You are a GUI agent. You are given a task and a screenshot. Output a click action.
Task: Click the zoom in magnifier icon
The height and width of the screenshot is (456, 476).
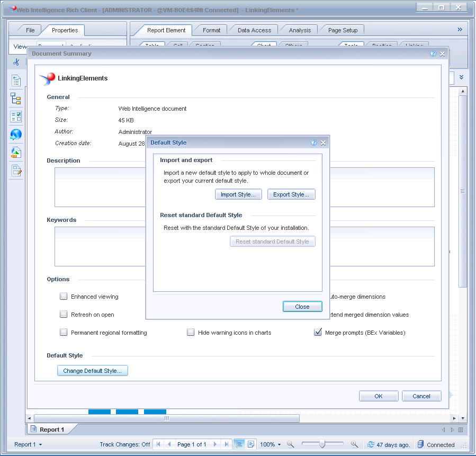pyautogui.click(x=354, y=444)
